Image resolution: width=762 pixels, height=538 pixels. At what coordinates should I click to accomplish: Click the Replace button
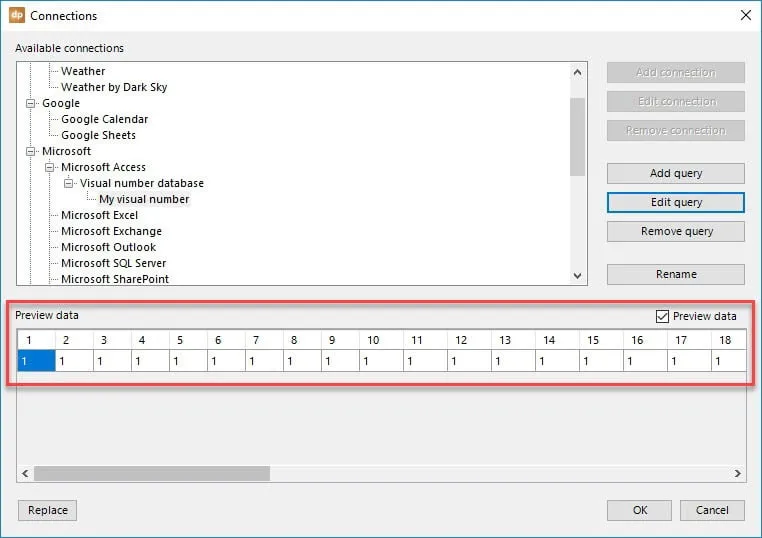click(47, 510)
